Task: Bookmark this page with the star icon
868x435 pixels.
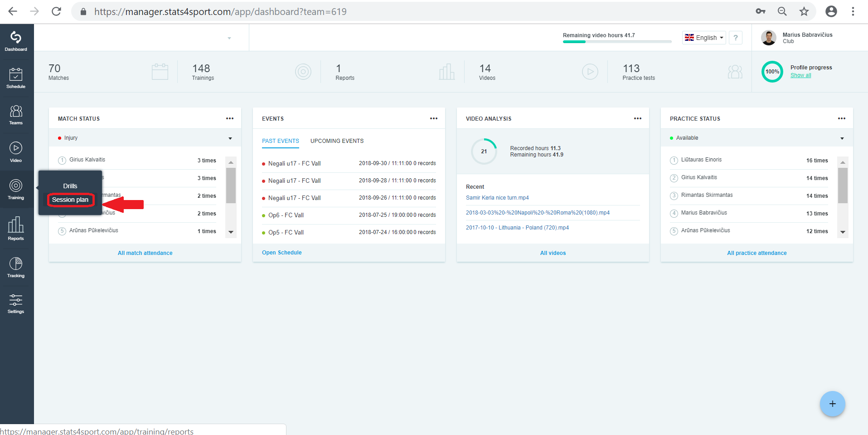Action: tap(804, 11)
